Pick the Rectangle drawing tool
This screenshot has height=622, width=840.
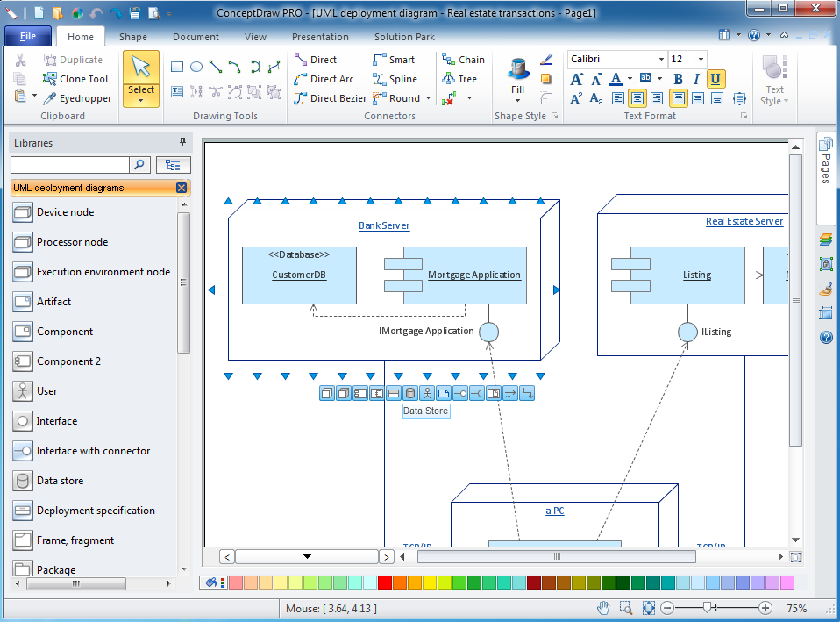(x=177, y=67)
